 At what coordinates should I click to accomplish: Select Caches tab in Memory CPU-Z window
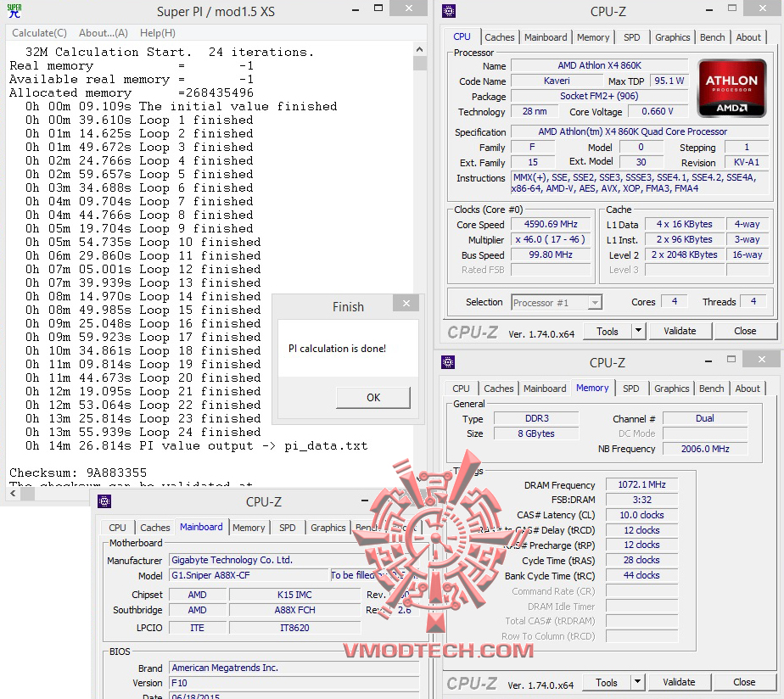coord(499,389)
